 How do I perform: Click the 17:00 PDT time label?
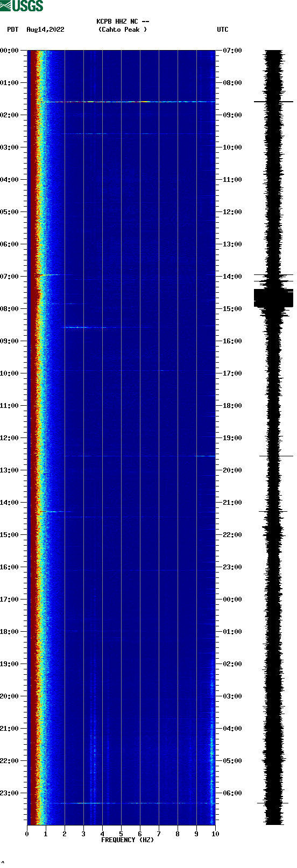coord(10,599)
